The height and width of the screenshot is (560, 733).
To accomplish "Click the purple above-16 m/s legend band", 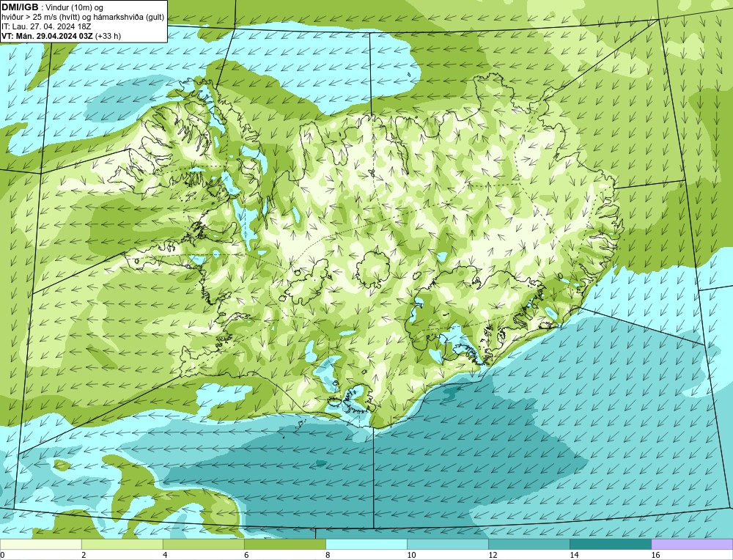I will point(692,544).
